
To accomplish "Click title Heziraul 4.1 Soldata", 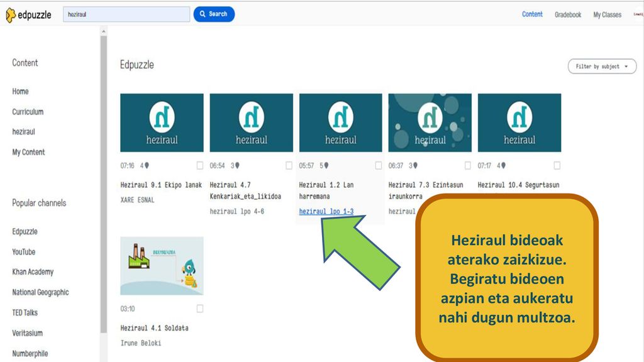I will click(155, 328).
